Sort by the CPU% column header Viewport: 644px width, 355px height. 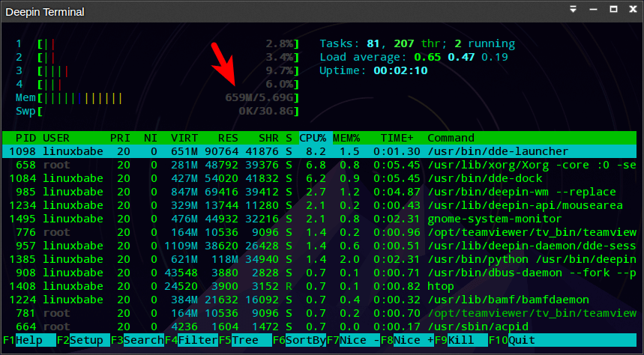(313, 138)
